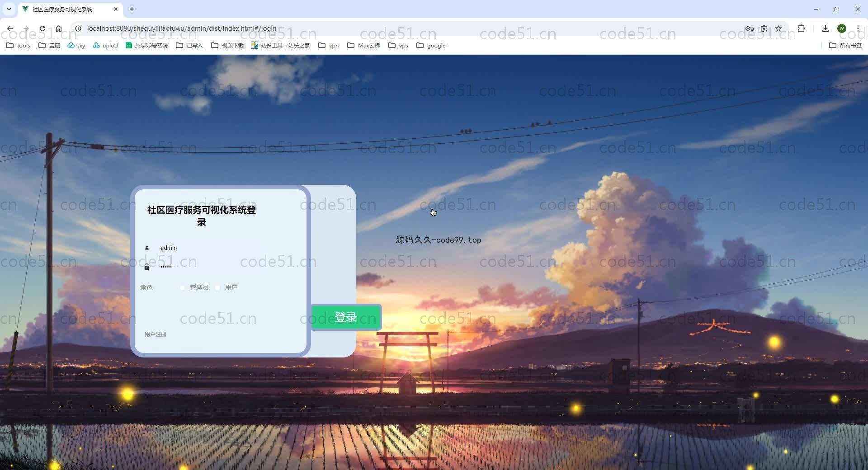Screen dimensions: 868x470
Task: Click the browser forward arrow
Action: pos(26,28)
